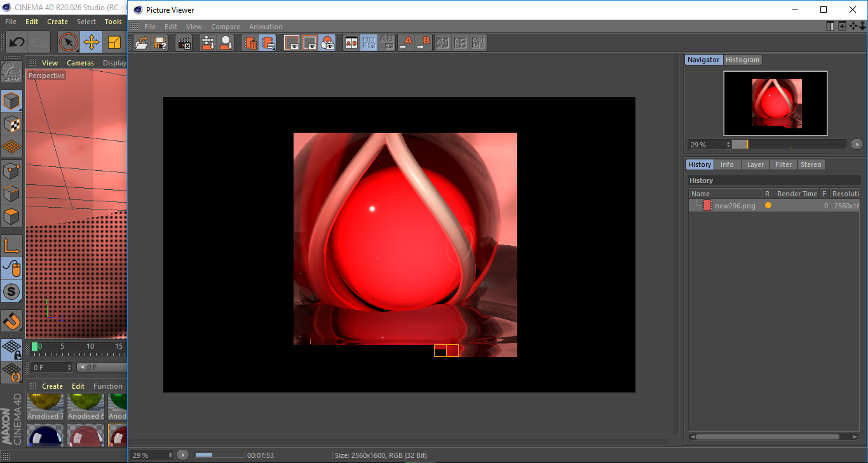Click Undo arrow in Cinema 4D toolbar

(x=17, y=43)
